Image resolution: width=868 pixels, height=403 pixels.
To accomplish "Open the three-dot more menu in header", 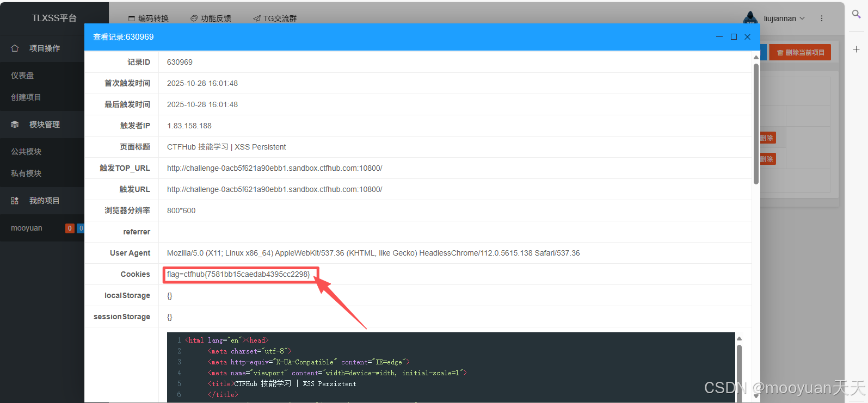I will click(822, 18).
